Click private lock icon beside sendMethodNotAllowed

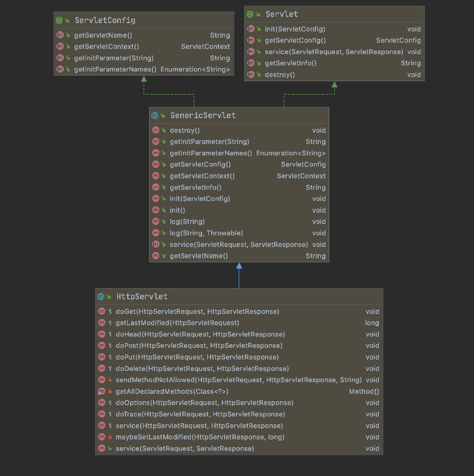click(110, 380)
